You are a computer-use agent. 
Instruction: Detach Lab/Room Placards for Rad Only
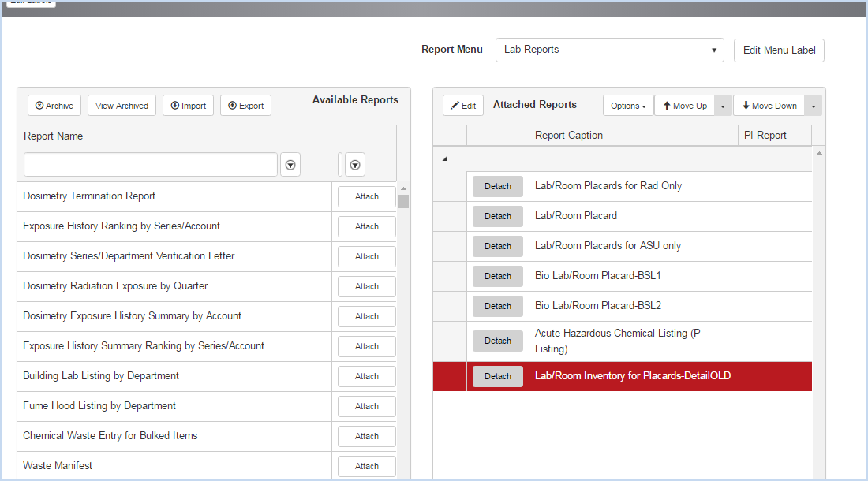click(x=498, y=186)
